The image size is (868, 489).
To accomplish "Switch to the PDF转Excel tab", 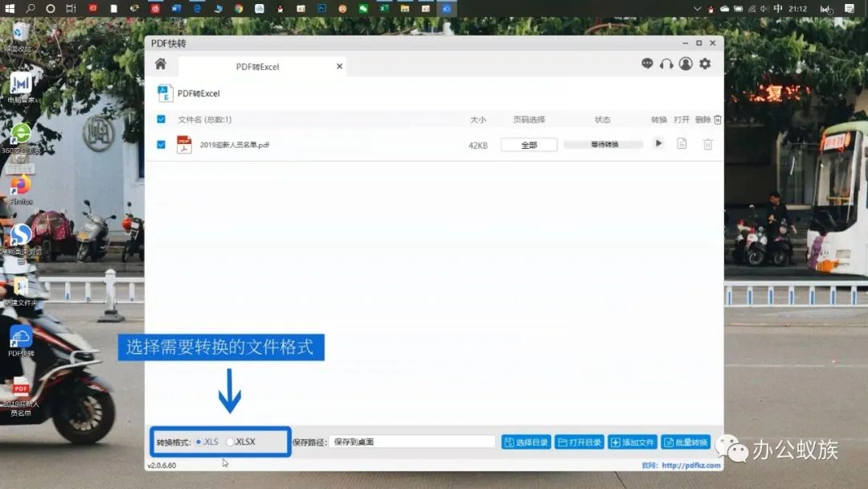I will [258, 67].
